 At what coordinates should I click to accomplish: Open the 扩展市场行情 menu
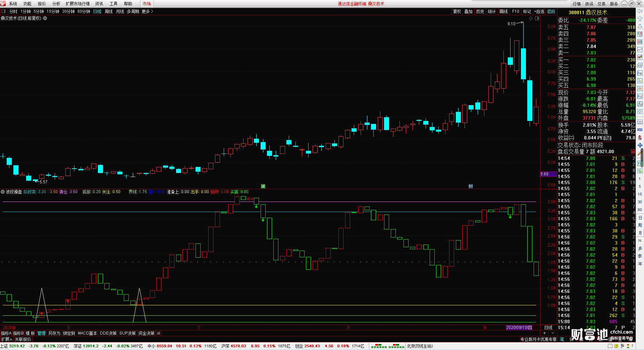[x=77, y=4]
